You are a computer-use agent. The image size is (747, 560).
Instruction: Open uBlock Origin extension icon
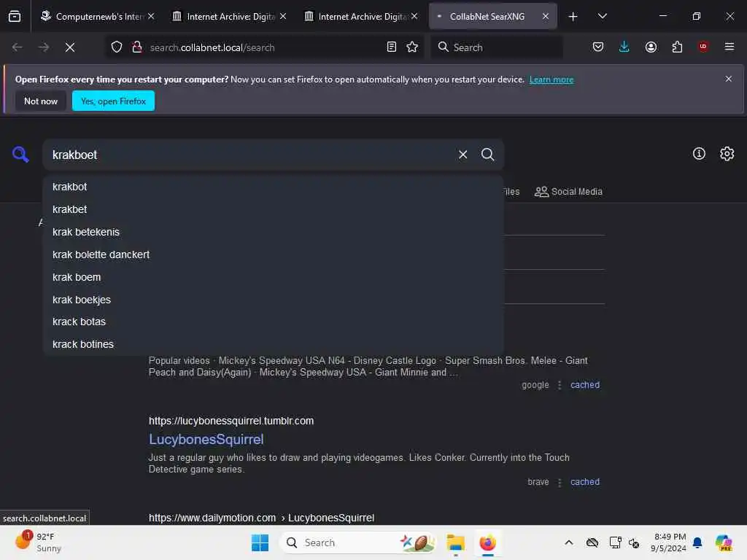point(703,47)
